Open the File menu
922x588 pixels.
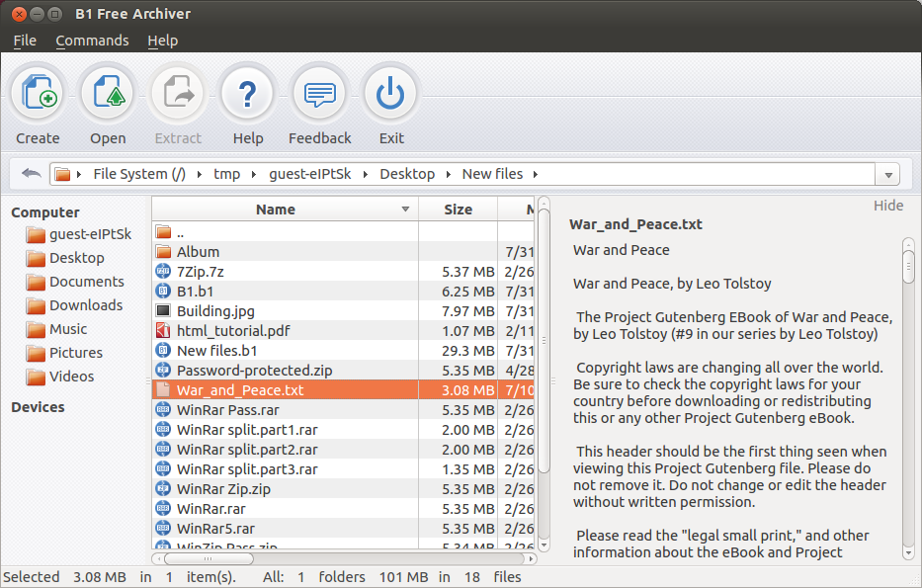coord(25,41)
